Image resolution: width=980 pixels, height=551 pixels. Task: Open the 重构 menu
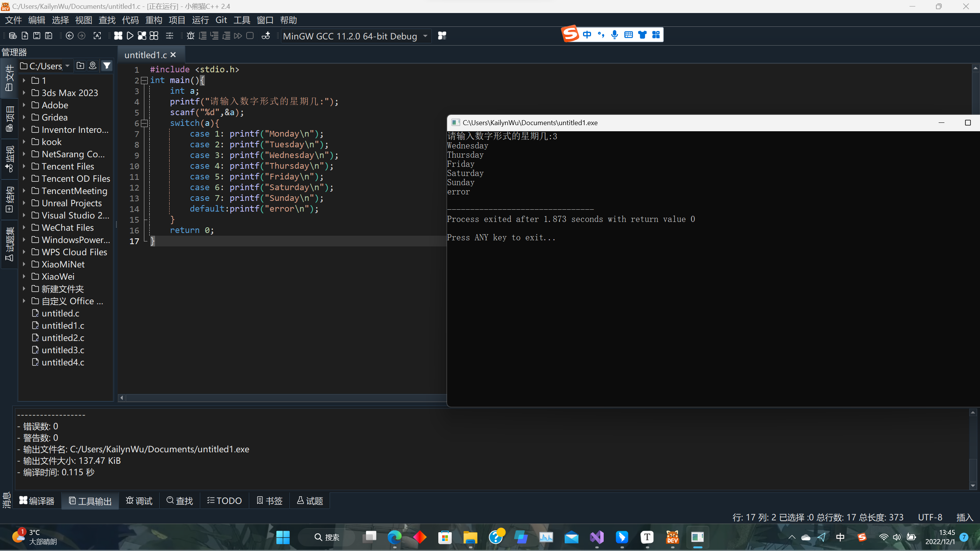pos(154,20)
